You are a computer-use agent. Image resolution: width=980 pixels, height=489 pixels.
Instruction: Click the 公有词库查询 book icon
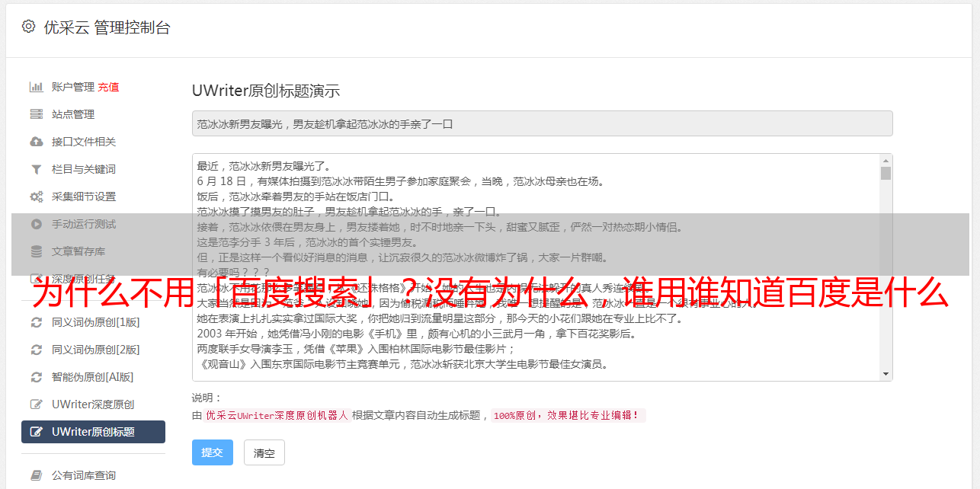[36, 475]
